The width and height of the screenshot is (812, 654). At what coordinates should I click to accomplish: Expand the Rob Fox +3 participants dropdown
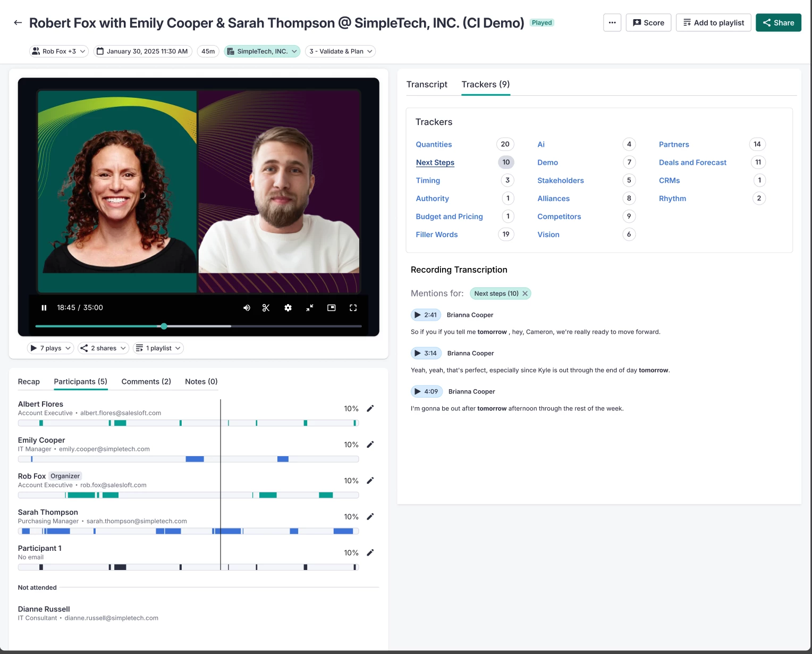[x=59, y=52]
